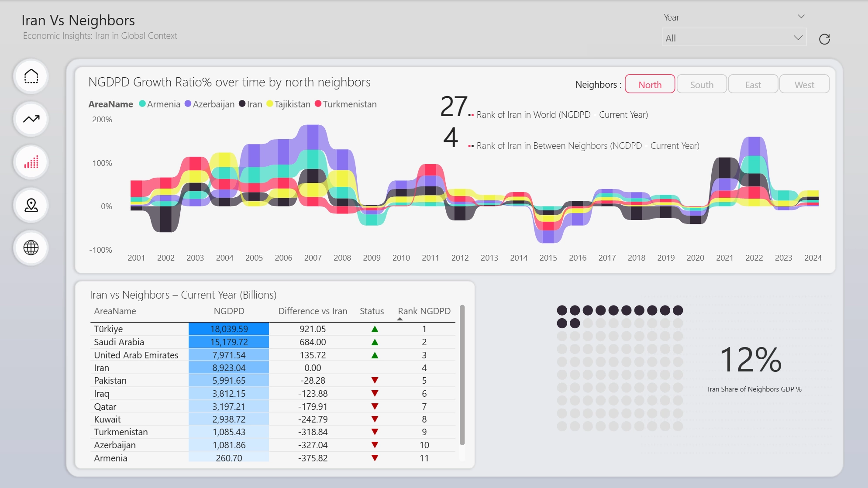
Task: Open the globe world view icon
Action: [31, 248]
